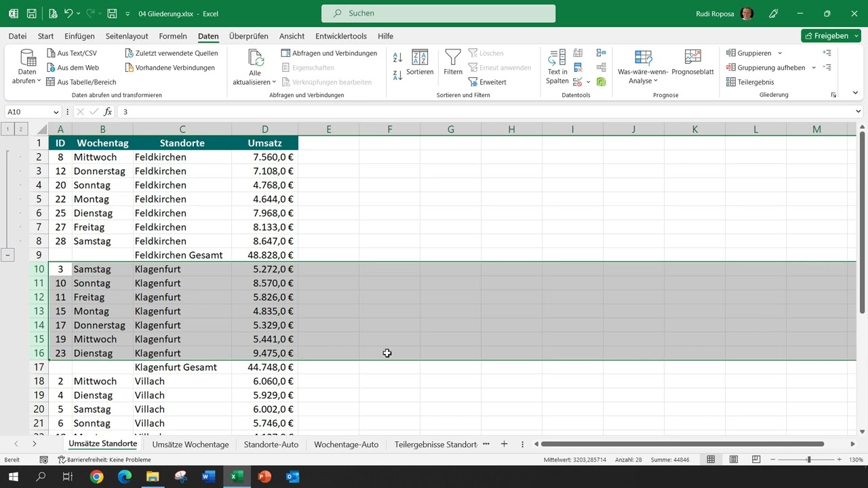Screen dimensions: 868x488
Task: Open the Datei tab
Action: tap(18, 36)
